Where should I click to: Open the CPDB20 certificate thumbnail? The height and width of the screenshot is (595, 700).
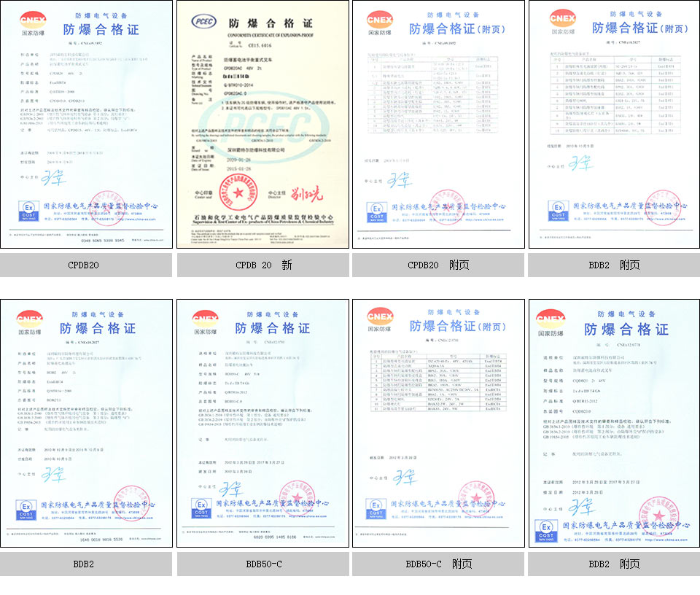(x=86, y=124)
